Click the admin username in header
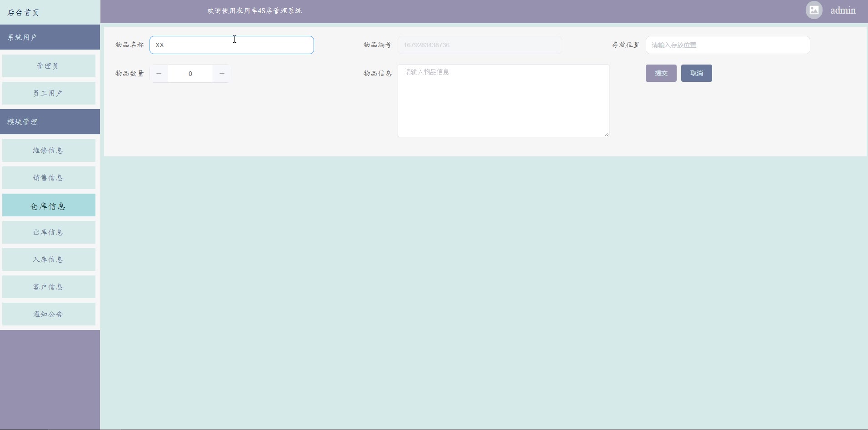The width and height of the screenshot is (868, 430). point(843,10)
